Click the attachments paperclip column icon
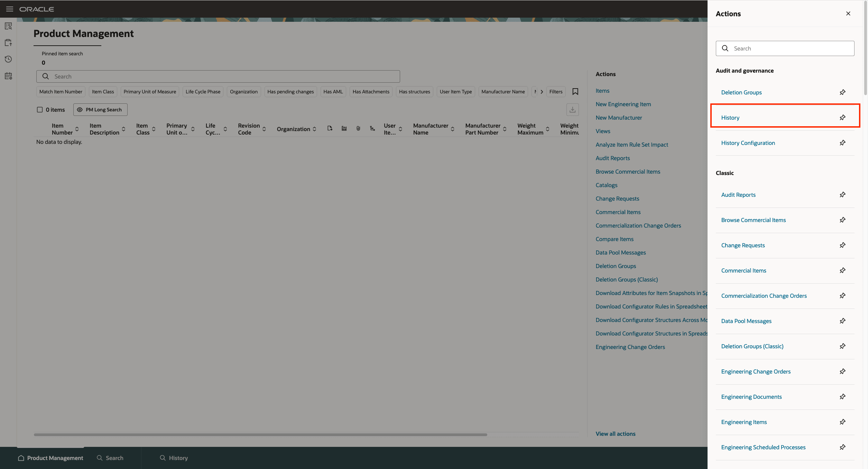868x469 pixels. coord(358,128)
